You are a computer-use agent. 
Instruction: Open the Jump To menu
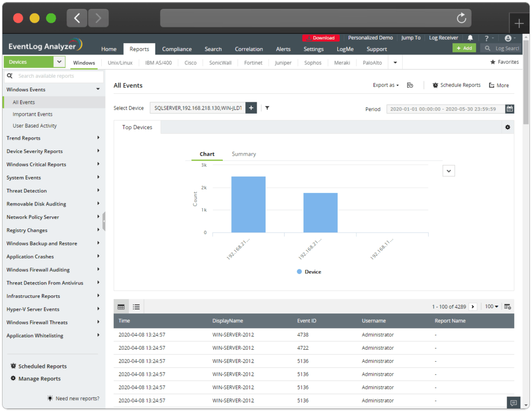click(x=410, y=37)
